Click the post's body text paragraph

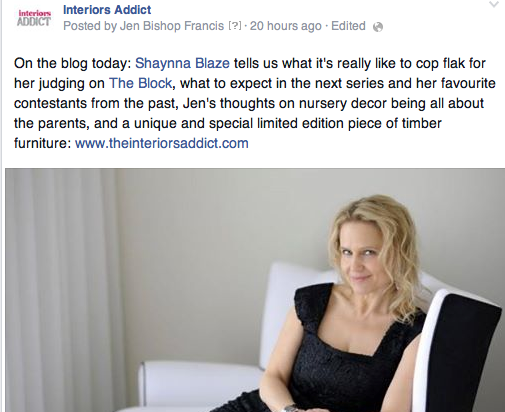point(255,103)
